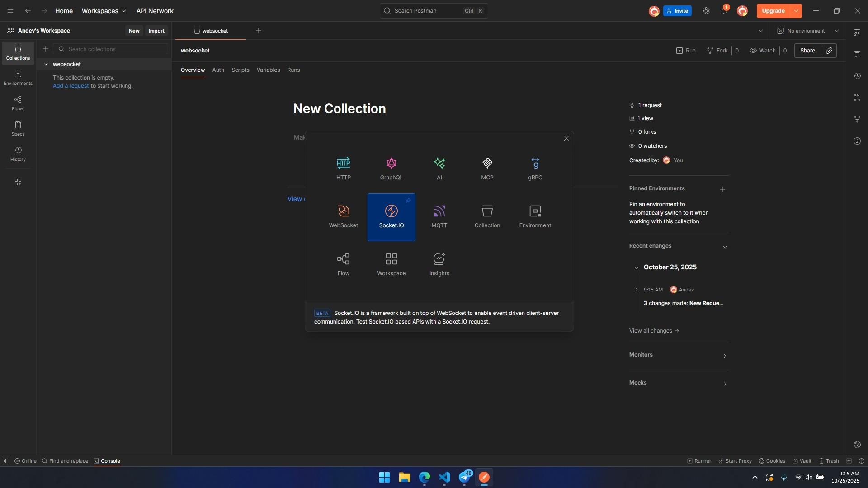The height and width of the screenshot is (488, 868).
Task: Open the No environment dropdown
Action: tap(808, 31)
